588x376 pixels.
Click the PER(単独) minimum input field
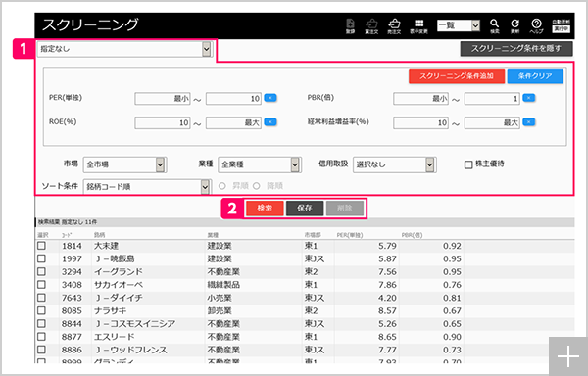(163, 99)
